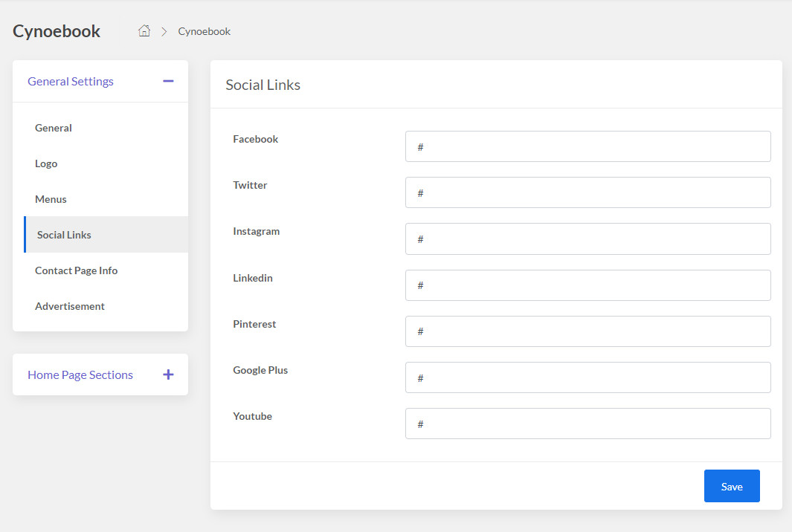
Task: Select the Social Links sidebar item
Action: coord(64,234)
